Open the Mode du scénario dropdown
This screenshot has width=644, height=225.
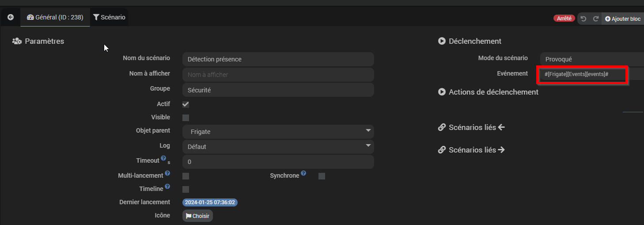point(592,59)
